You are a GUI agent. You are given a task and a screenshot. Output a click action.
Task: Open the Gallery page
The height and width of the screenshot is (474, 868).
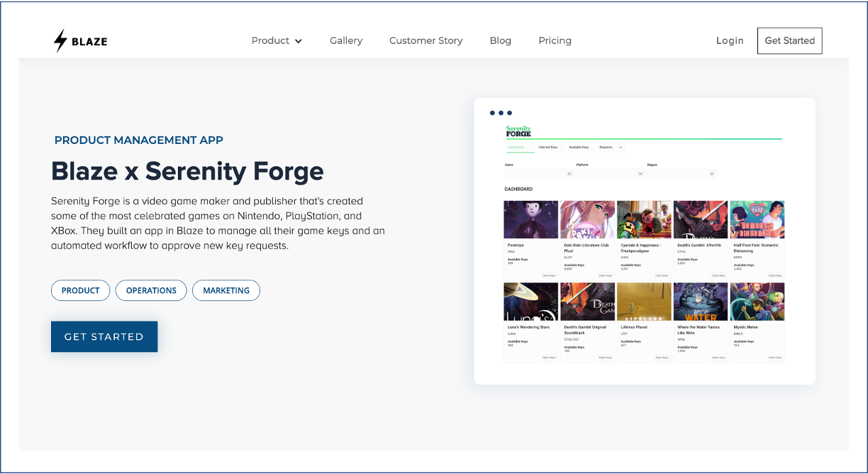point(346,40)
